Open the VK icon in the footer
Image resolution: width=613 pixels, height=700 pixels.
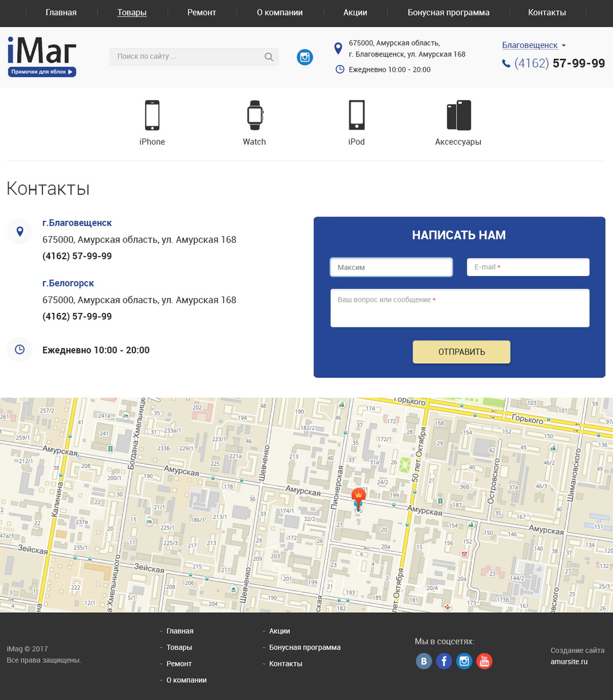(x=424, y=661)
